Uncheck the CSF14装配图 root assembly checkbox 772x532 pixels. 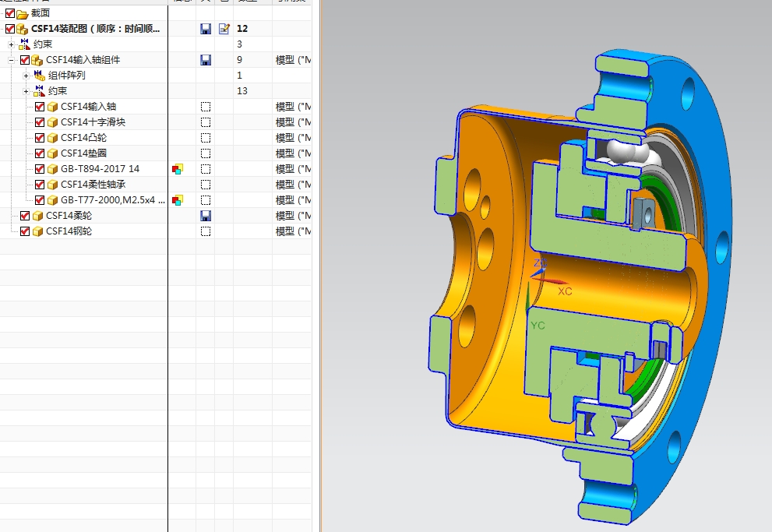[x=10, y=29]
